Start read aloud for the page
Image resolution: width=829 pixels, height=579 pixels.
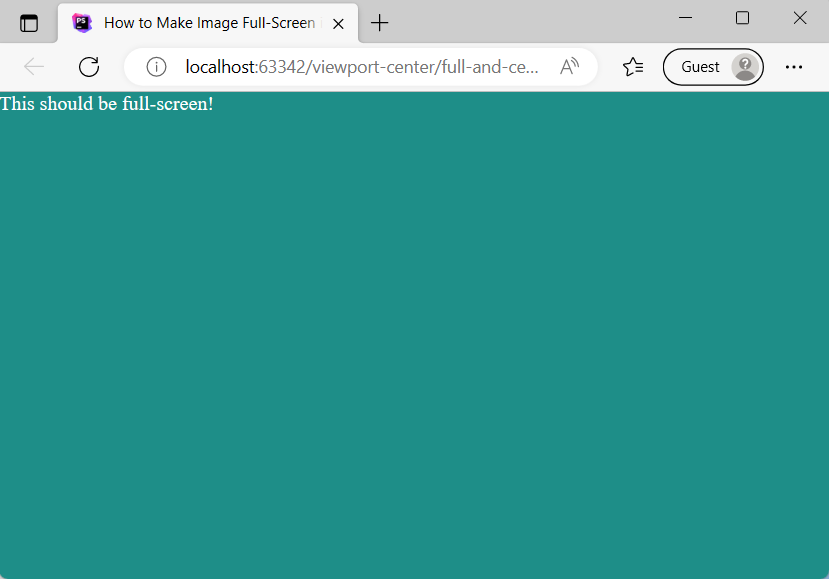coord(569,66)
